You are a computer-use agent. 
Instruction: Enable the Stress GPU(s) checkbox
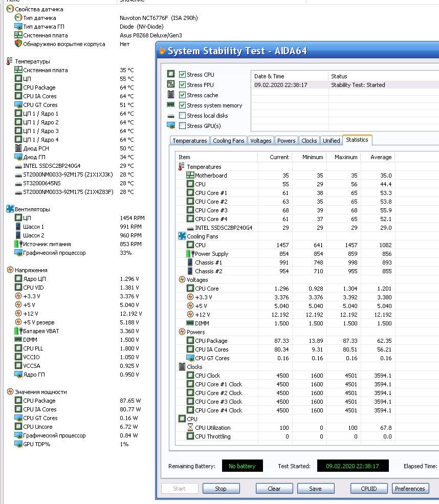coord(182,126)
